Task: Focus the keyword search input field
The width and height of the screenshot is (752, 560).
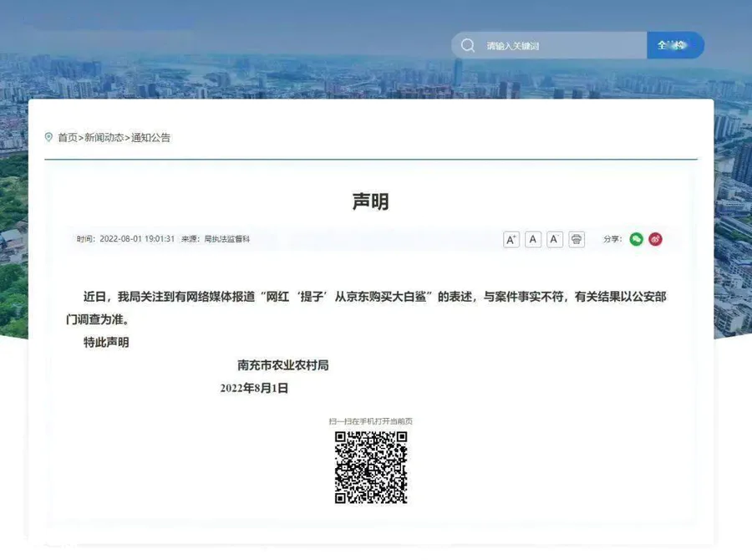Action: 549,46
